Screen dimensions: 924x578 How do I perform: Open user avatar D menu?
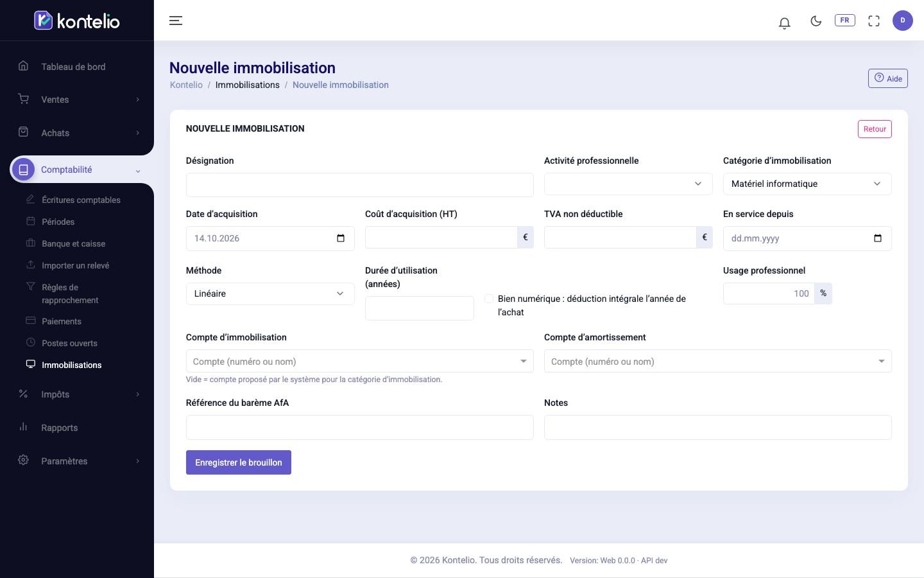click(x=903, y=21)
